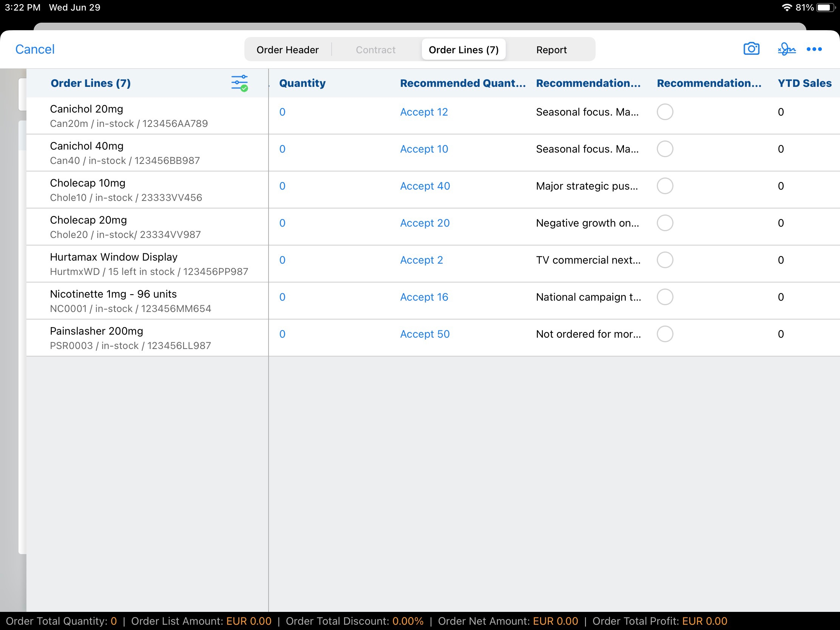Screen dimensions: 840x630
Task: Click the Cancel button
Action: (x=35, y=49)
